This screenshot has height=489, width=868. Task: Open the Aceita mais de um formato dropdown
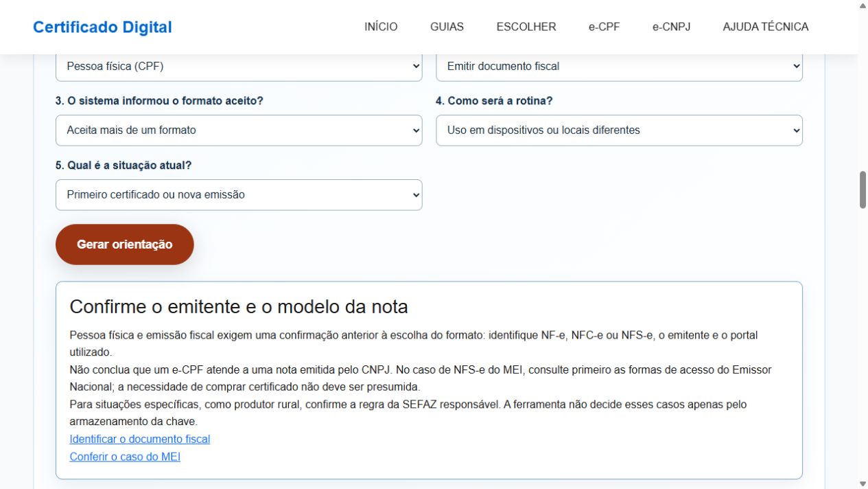point(239,130)
